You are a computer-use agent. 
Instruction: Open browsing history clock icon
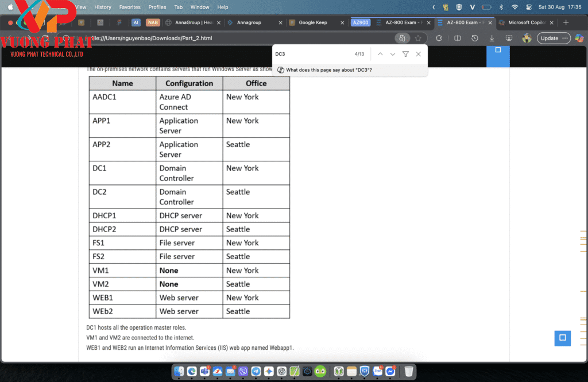pyautogui.click(x=474, y=38)
